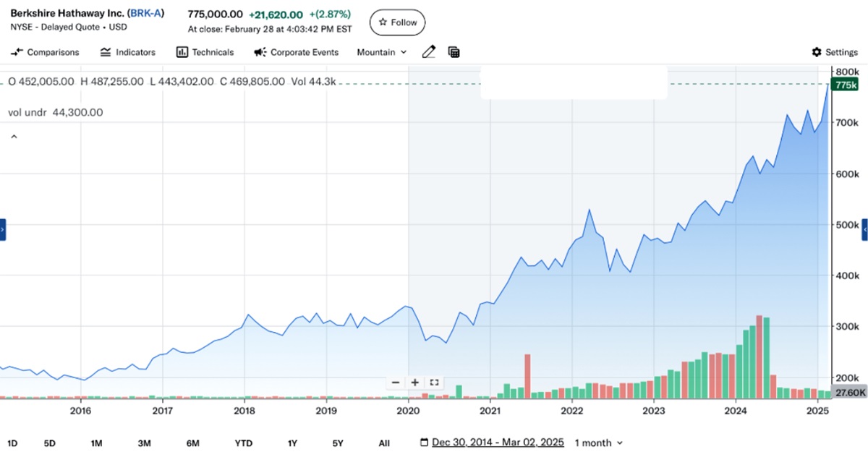Expand the 1 month interval dropdown
Screen dimensions: 868x457
(598, 443)
